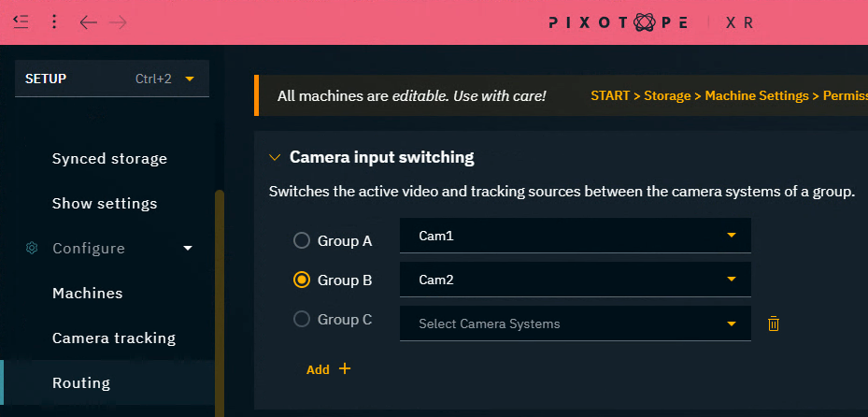Collapse the Camera input switching section
Screen dimensions: 868x417
(275, 158)
